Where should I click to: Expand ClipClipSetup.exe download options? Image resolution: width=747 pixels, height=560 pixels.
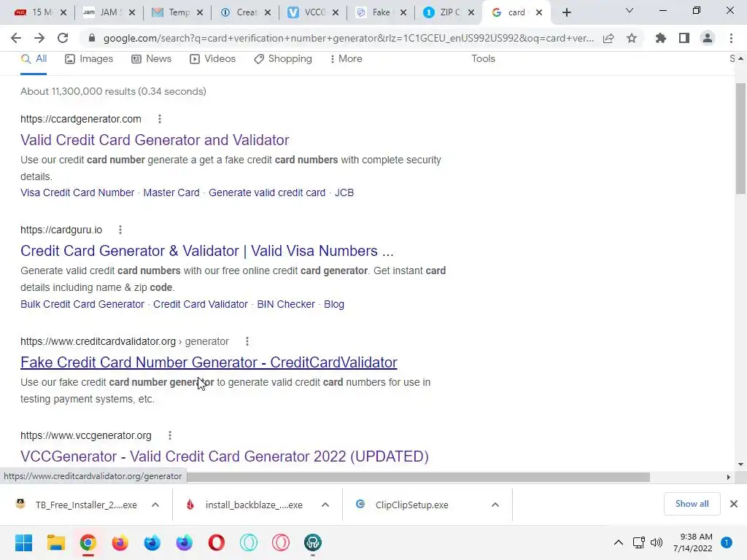pos(495,505)
